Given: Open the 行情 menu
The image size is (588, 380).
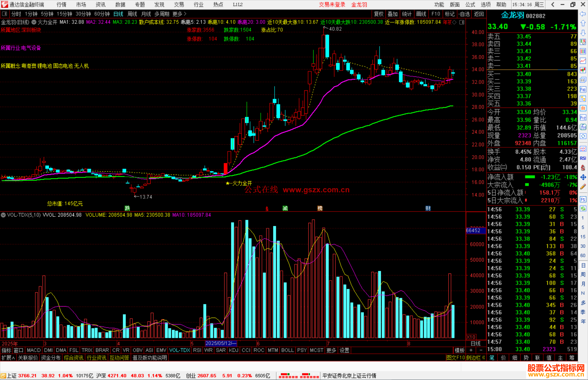Looking at the screenshot, I should [x=62, y=4].
